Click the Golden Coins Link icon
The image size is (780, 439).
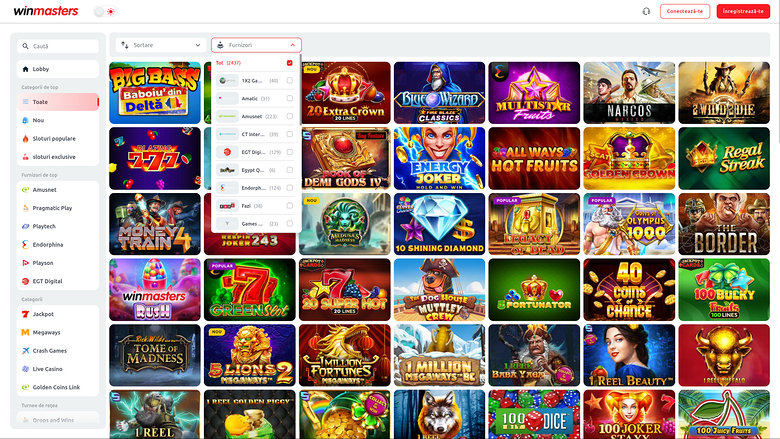[25, 387]
